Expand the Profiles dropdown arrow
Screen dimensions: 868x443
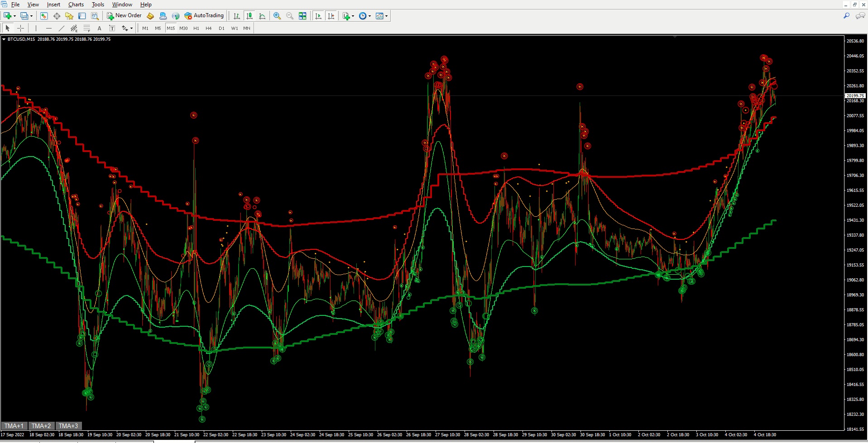pyautogui.click(x=31, y=16)
